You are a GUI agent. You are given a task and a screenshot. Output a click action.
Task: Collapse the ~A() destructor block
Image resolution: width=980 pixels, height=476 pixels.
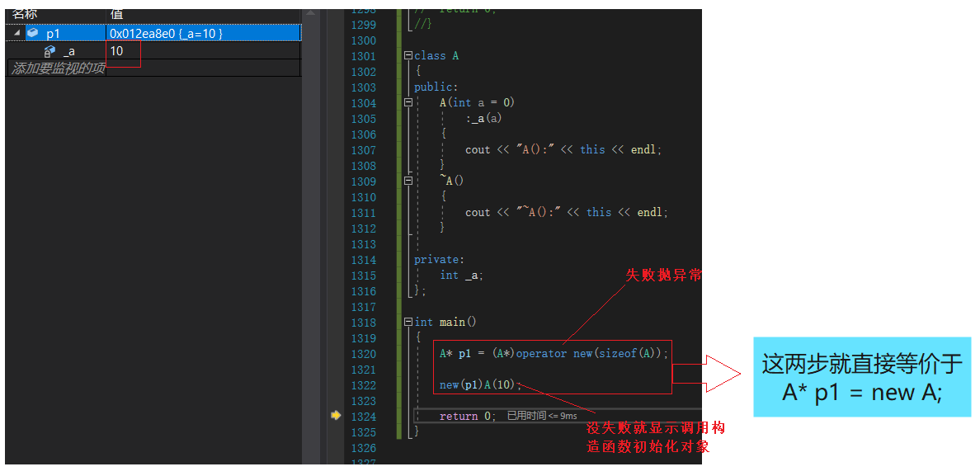pos(408,181)
